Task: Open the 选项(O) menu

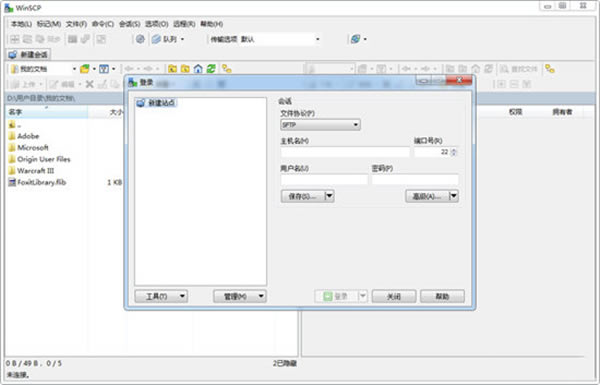Action: [x=157, y=24]
